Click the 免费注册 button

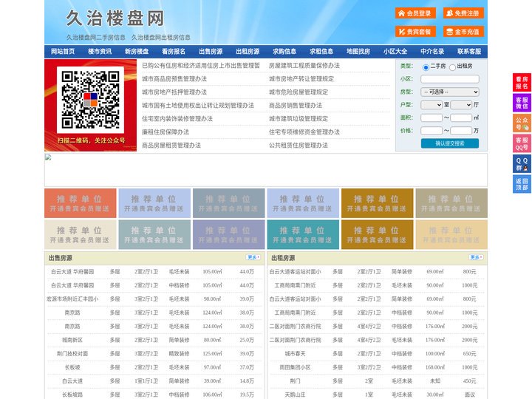(x=463, y=13)
